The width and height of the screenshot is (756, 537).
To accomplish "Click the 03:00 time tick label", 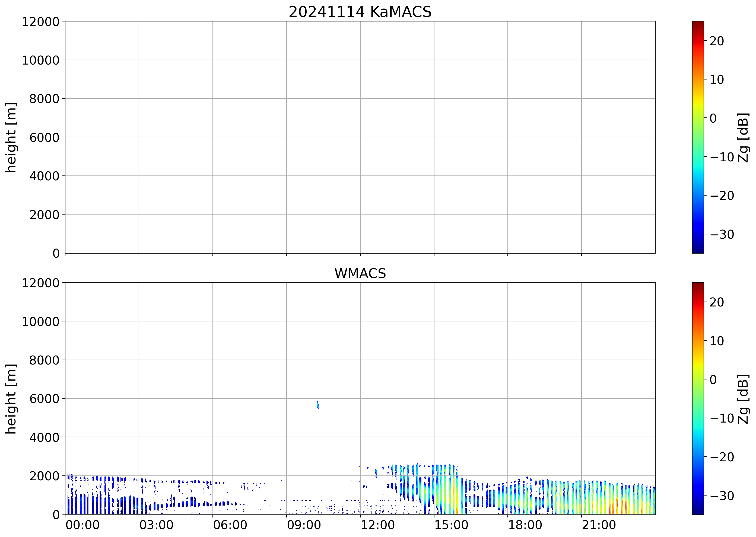I will 156,525.
